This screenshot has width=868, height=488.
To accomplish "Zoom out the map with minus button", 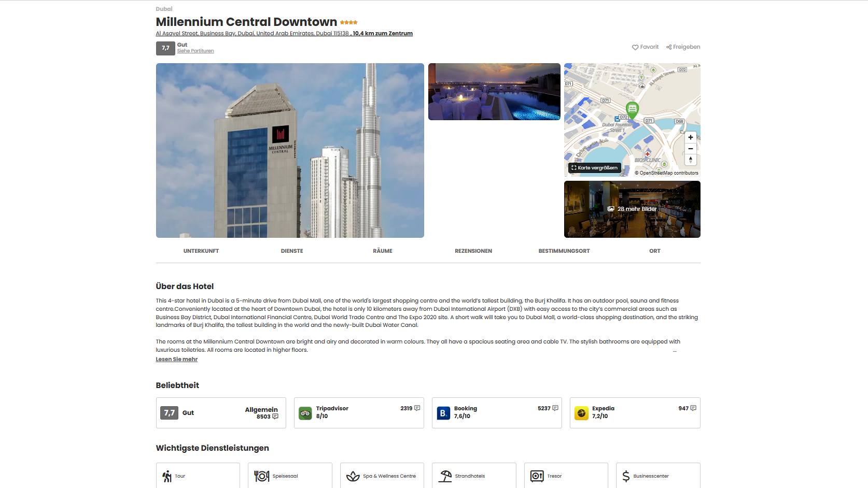I will [x=691, y=149].
